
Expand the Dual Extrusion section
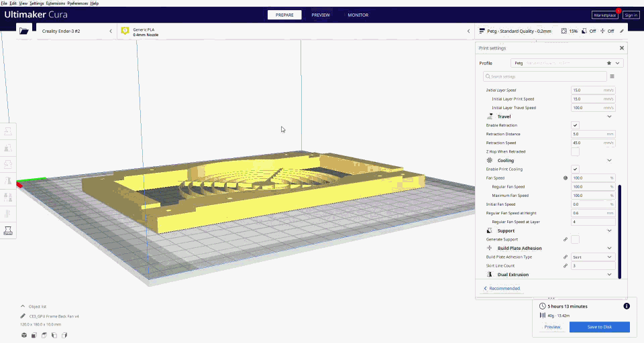pos(609,275)
